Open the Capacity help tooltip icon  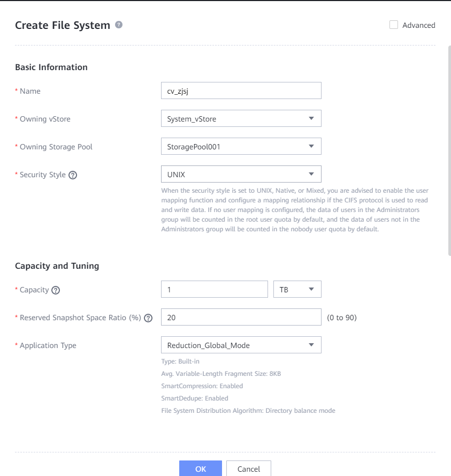tap(56, 290)
